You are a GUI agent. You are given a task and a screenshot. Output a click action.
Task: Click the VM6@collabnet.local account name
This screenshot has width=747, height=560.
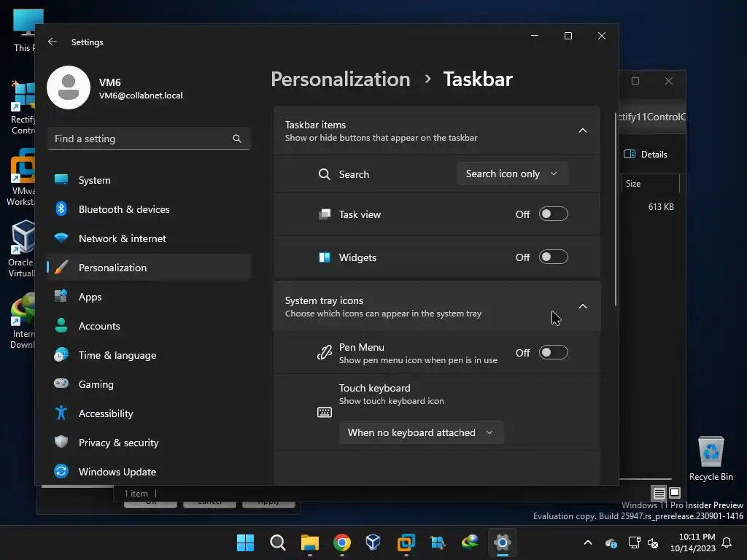[x=141, y=96]
